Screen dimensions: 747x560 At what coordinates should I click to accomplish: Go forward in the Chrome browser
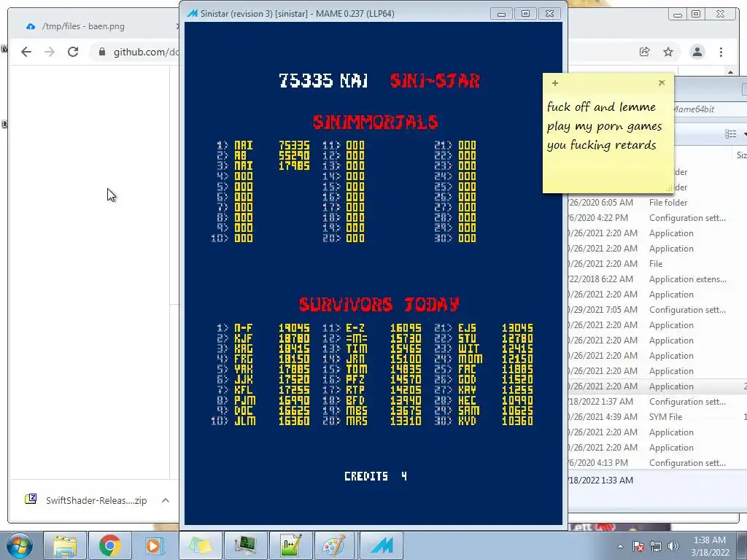(50, 52)
